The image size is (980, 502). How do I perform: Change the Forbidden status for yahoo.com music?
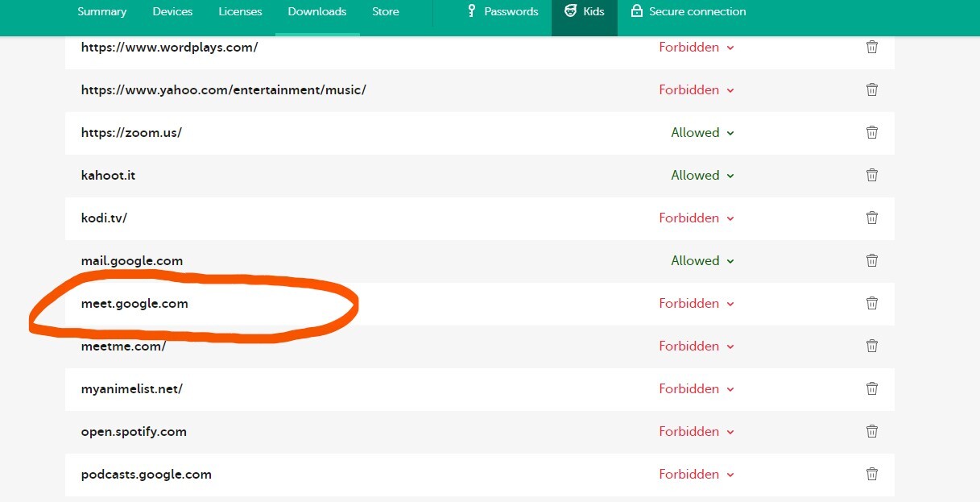tap(697, 89)
